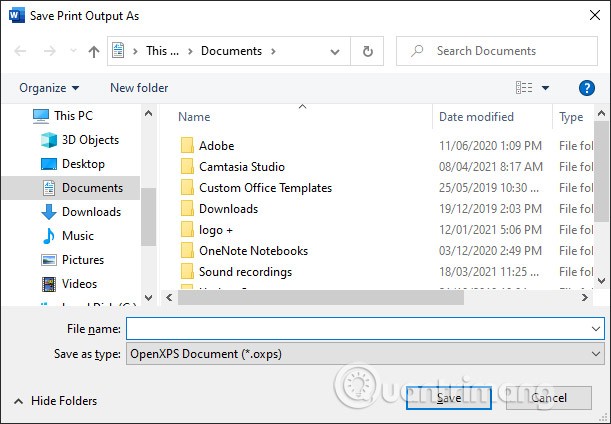Click the Up one level arrow icon

[93, 51]
